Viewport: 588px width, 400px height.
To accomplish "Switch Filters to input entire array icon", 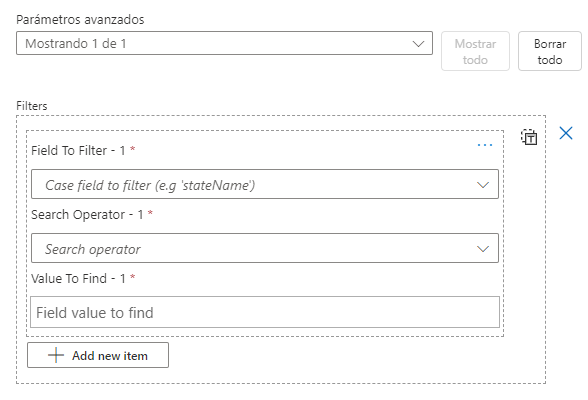I will pyautogui.click(x=529, y=137).
